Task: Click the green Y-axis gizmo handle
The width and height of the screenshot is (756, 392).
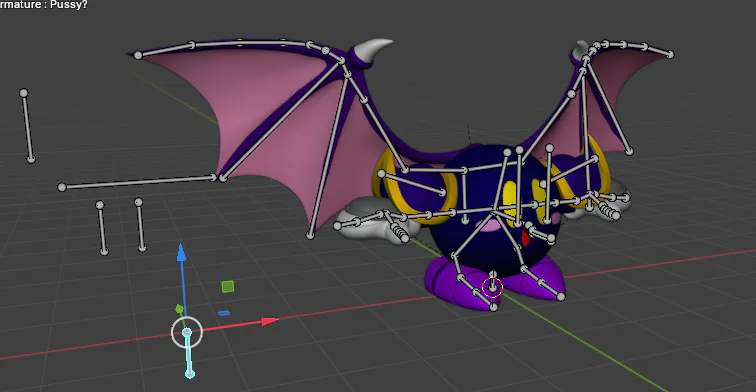Action: click(x=179, y=309)
